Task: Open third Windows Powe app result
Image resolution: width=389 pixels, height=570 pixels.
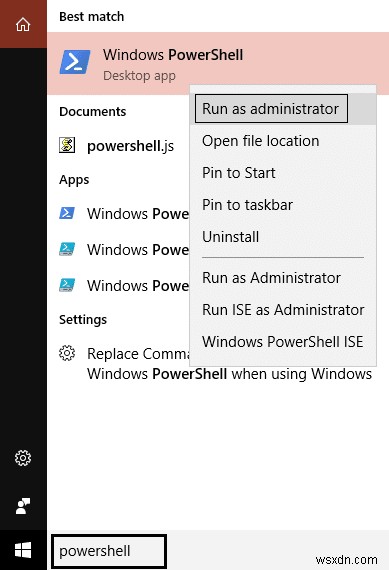Action: pyautogui.click(x=119, y=285)
